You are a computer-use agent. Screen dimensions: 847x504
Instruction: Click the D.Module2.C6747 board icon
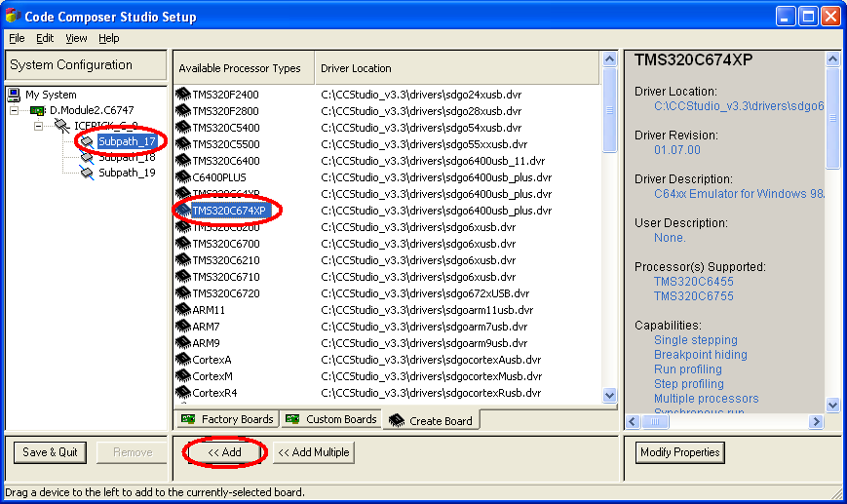[x=37, y=111]
